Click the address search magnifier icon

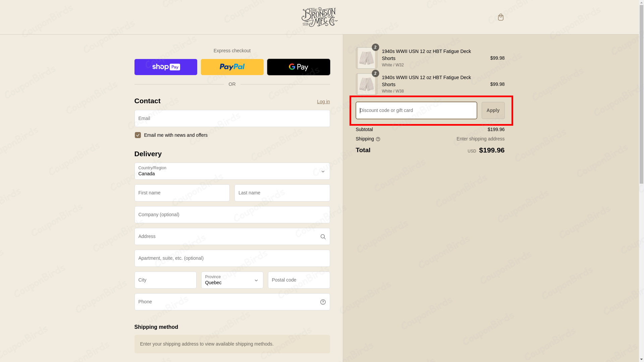[323, 237]
